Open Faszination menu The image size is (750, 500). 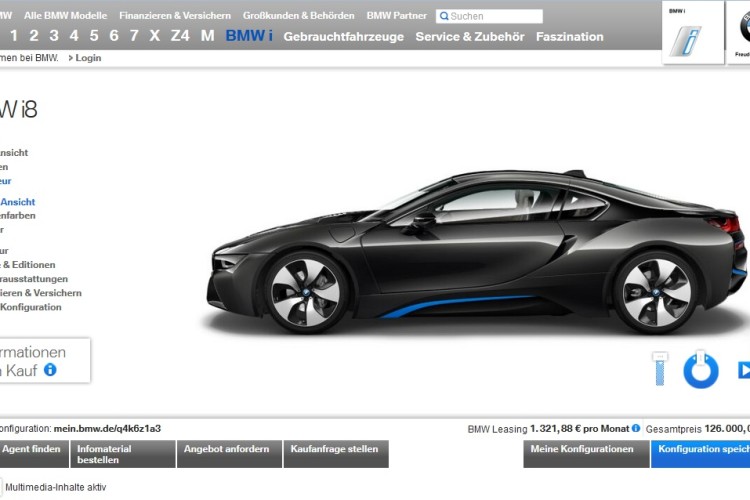(570, 36)
